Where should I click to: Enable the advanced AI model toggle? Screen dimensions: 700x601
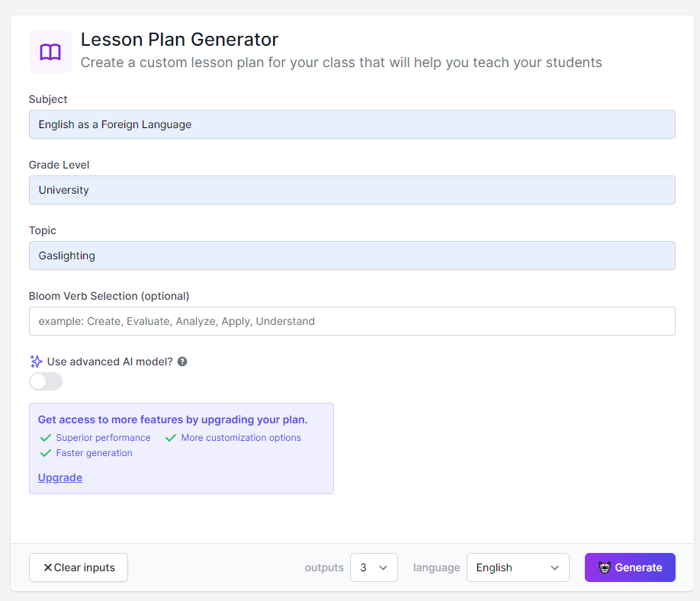[46, 381]
